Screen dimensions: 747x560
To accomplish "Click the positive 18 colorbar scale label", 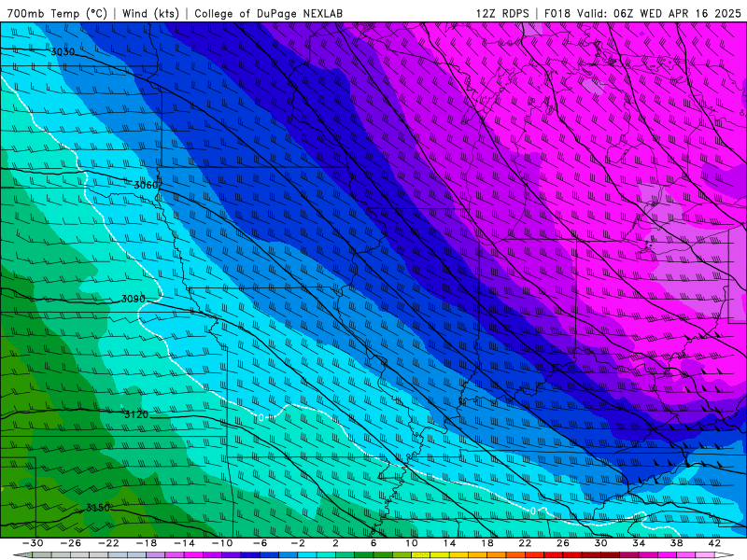I will coord(487,543).
